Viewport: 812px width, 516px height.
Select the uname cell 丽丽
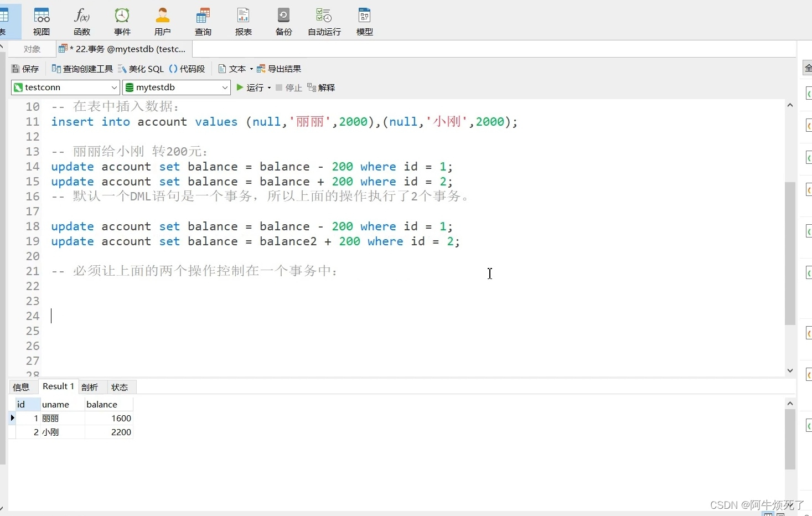(63, 419)
